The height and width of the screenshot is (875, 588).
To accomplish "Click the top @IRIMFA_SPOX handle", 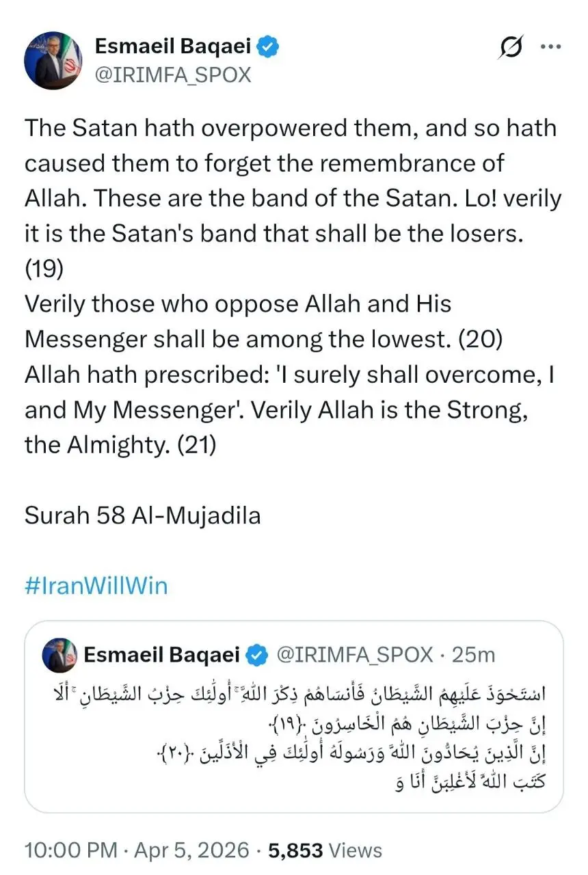I will pos(174,75).
